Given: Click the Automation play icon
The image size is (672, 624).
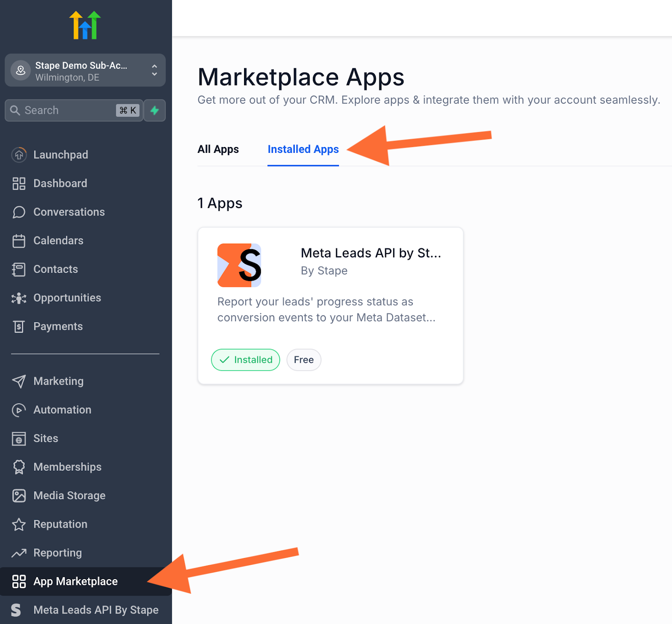Looking at the screenshot, I should click(x=19, y=410).
